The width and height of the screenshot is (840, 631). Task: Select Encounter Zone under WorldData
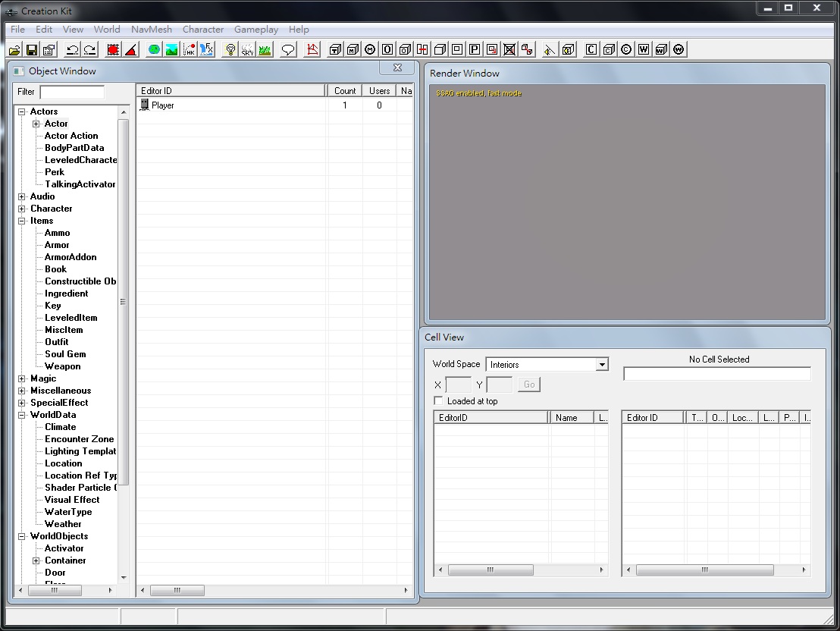(80, 439)
